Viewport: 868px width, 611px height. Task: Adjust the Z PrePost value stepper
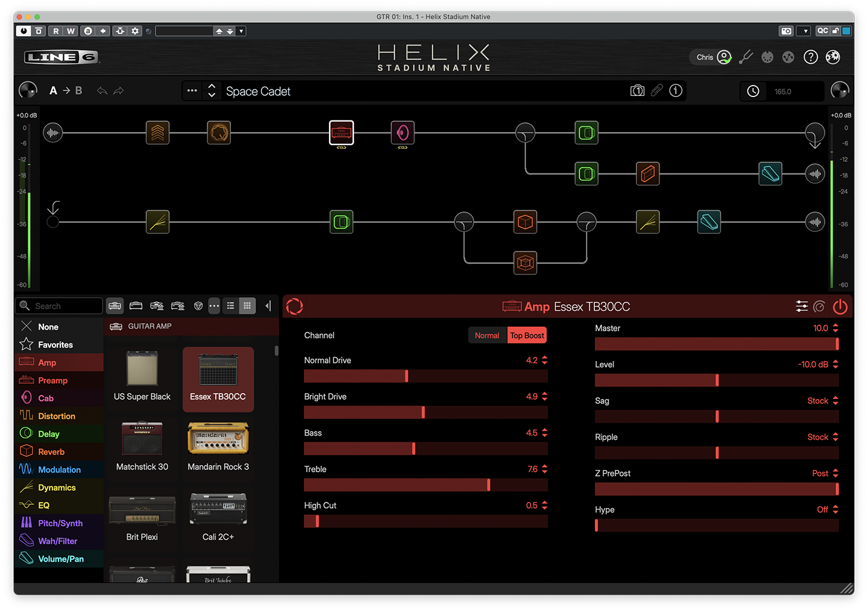pos(835,473)
